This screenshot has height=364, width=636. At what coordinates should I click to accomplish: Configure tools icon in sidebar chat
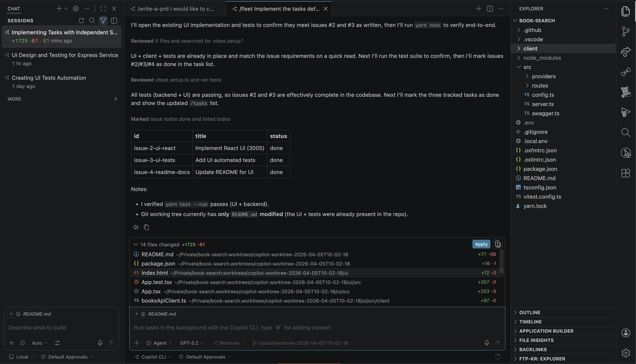(x=57, y=343)
